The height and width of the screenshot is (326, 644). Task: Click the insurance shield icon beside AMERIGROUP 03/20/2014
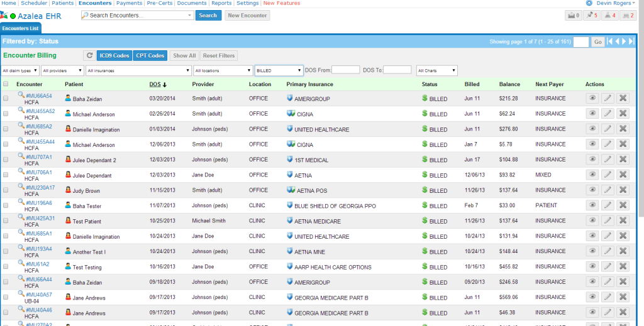(x=289, y=99)
